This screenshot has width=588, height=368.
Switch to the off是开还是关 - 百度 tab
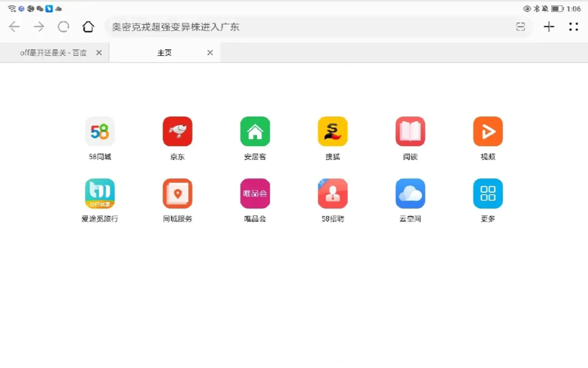click(x=54, y=53)
